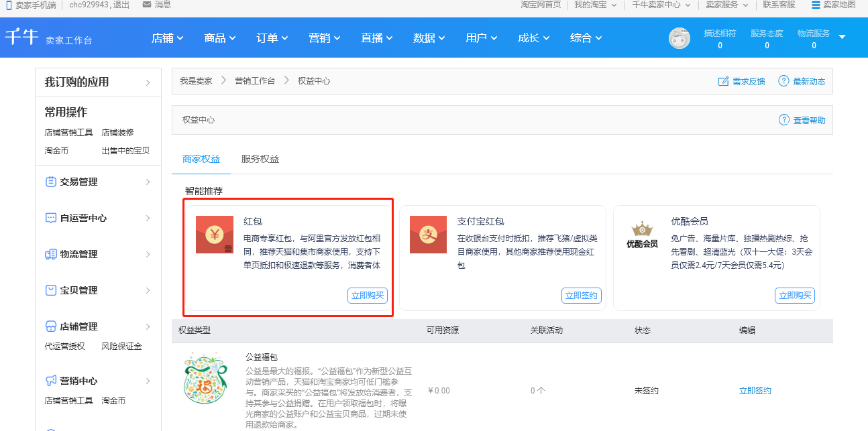Click the 红包 red envelope image
Screen dimensions: 868x431
point(215,235)
